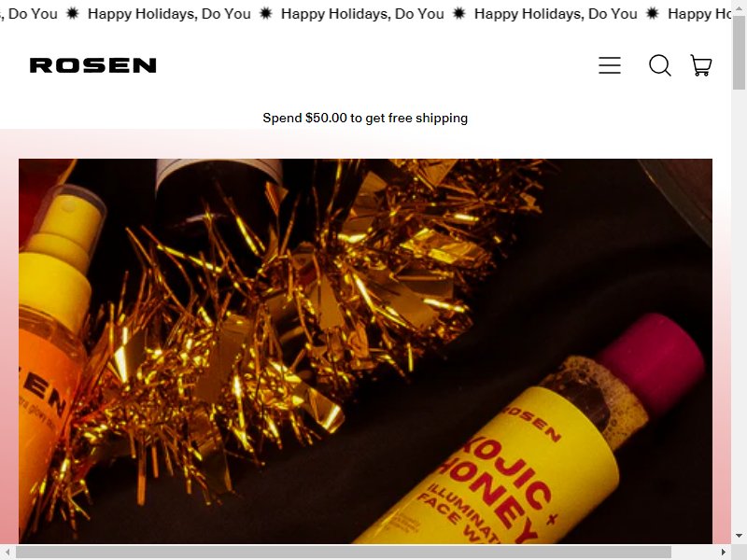Click the horizontal scrollbar thumb
The image size is (747, 560).
click(344, 553)
